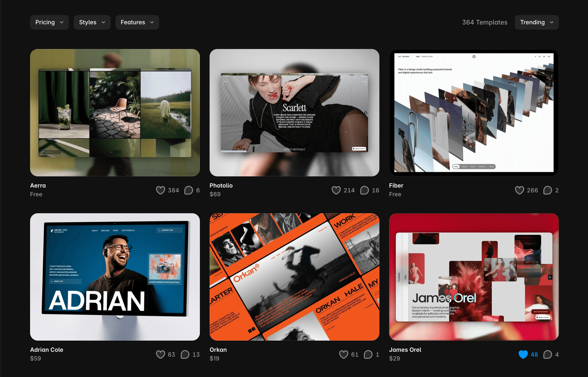This screenshot has height=377, width=588.
Task: Click the Photolio template title
Action: [221, 186]
